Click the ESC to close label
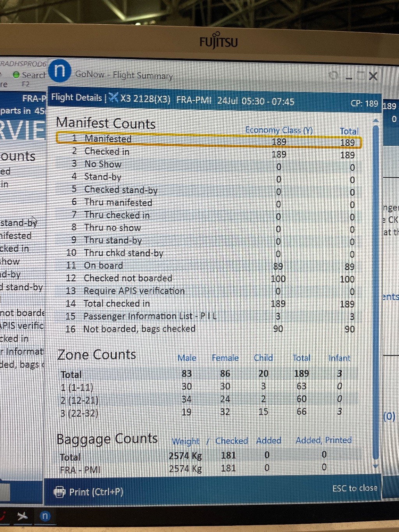Image resolution: width=399 pixels, height=532 pixels. tap(355, 488)
